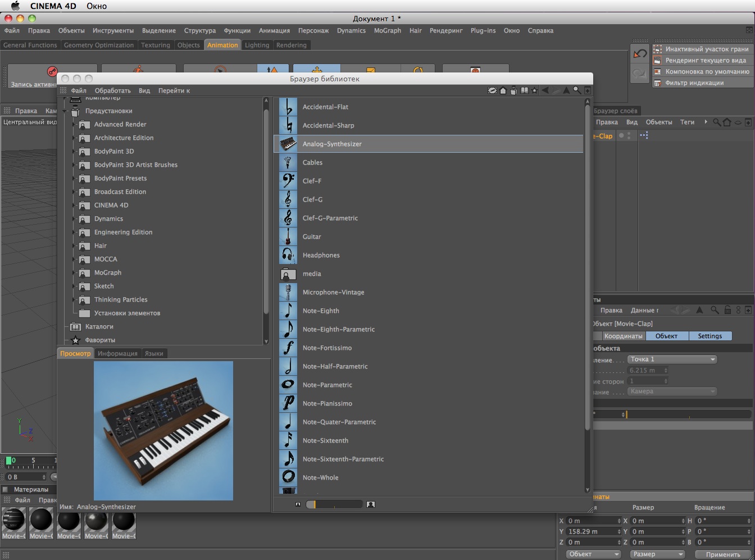Screen dimensions: 755x560
Task: Click the home icon in object manager toolbar
Action: click(727, 122)
